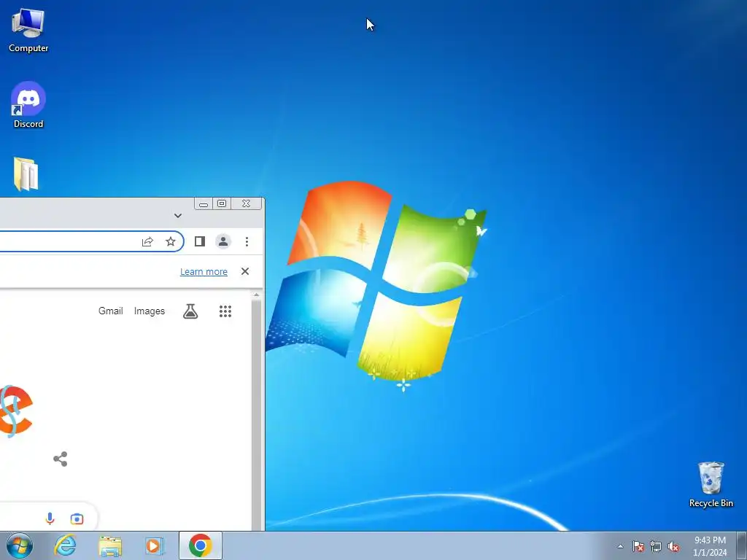Image resolution: width=747 pixels, height=560 pixels.
Task: Click the Windows Start orb
Action: tap(20, 545)
